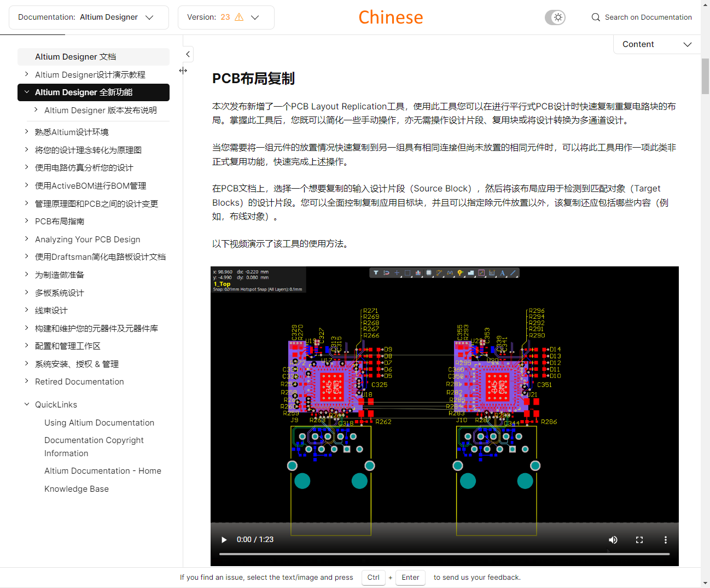Play the PCB layout replication video
The height and width of the screenshot is (588, 710).
[x=224, y=540]
